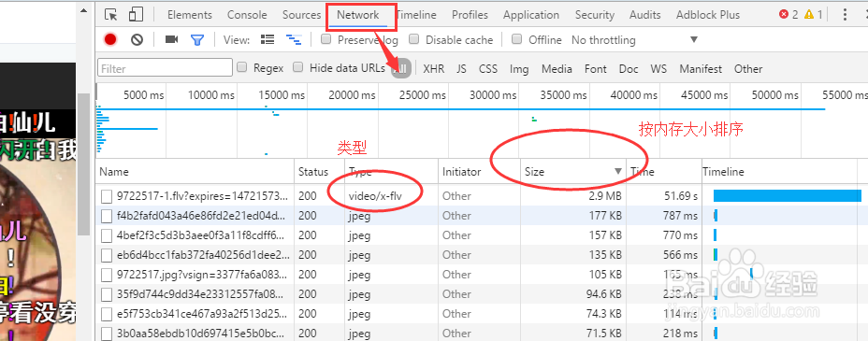868x341 pixels.
Task: Click the Filter text field
Action: click(165, 68)
